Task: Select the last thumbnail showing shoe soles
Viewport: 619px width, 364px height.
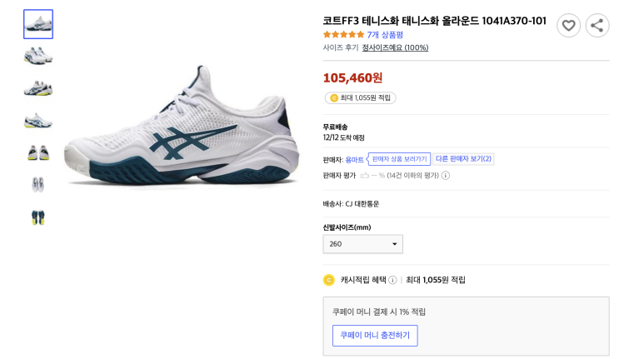Action: [x=38, y=217]
